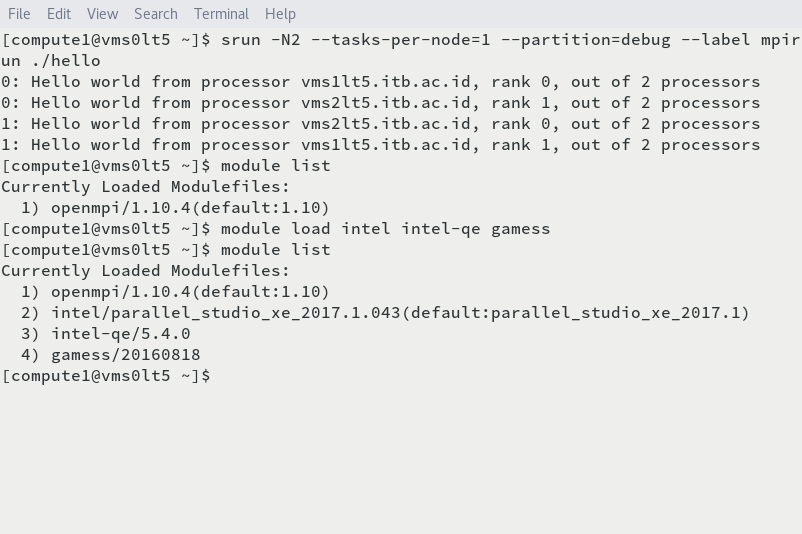Open the Terminal menu
This screenshot has height=534, width=802.
click(x=221, y=14)
